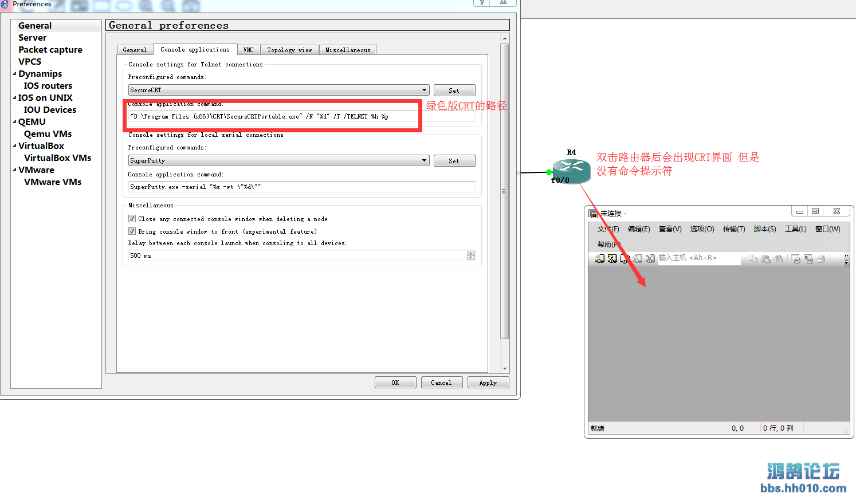The width and height of the screenshot is (856, 504).
Task: Toggle Close any connected console window checkbox
Action: coord(132,219)
